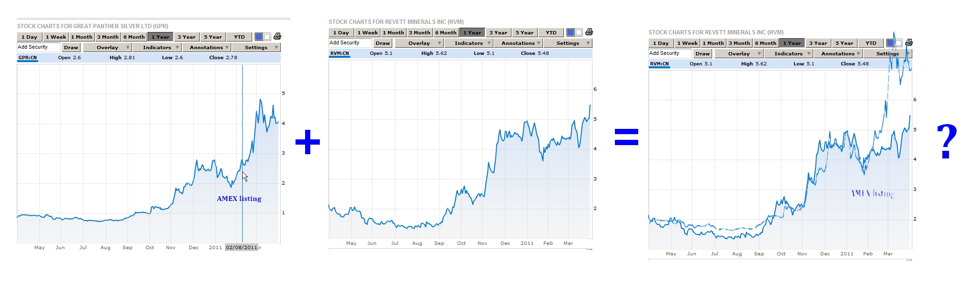The image size is (980, 284).
Task: Select RVM:CN tab on the overlaid RVM chart
Action: point(659,64)
